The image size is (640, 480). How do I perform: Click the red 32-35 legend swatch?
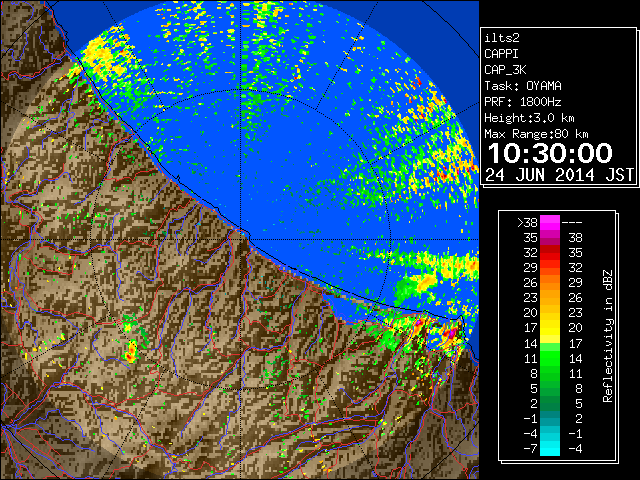coord(550,252)
